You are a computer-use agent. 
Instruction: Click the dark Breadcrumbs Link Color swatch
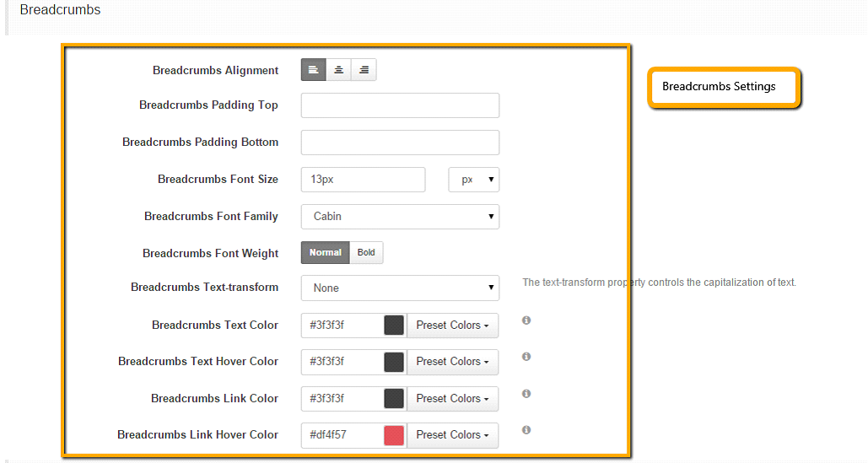[x=394, y=399]
